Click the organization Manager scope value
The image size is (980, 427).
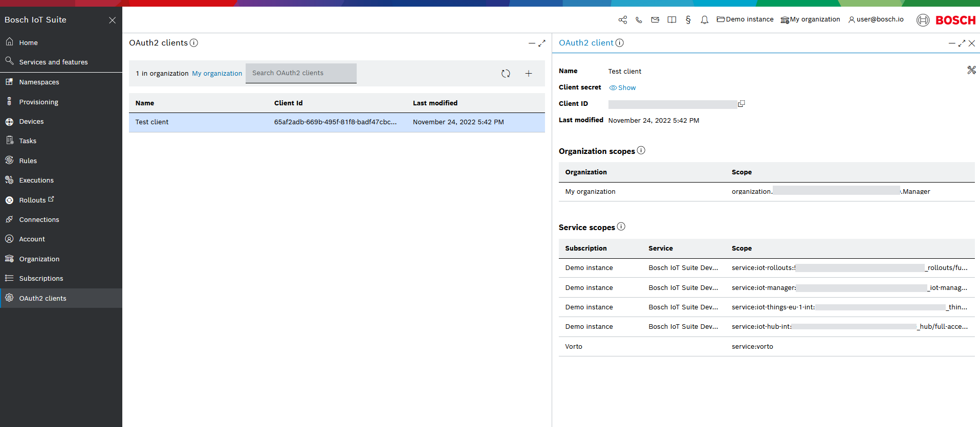tap(831, 192)
